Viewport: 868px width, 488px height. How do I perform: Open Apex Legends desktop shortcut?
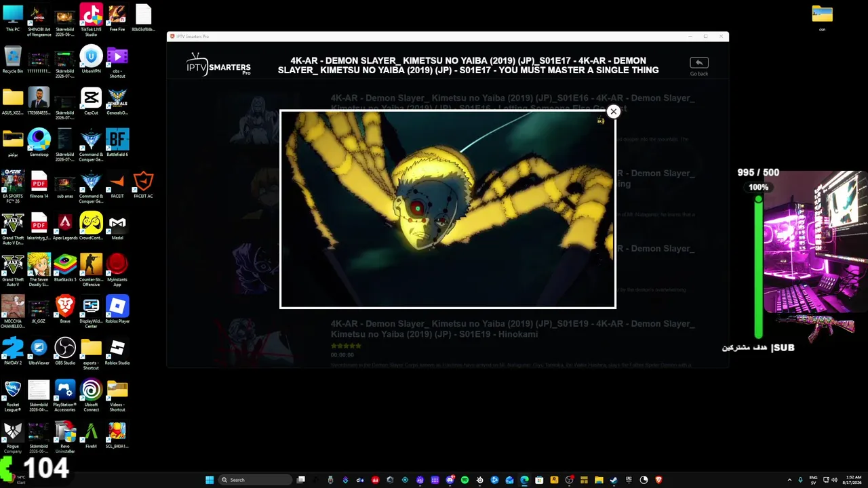coord(65,226)
